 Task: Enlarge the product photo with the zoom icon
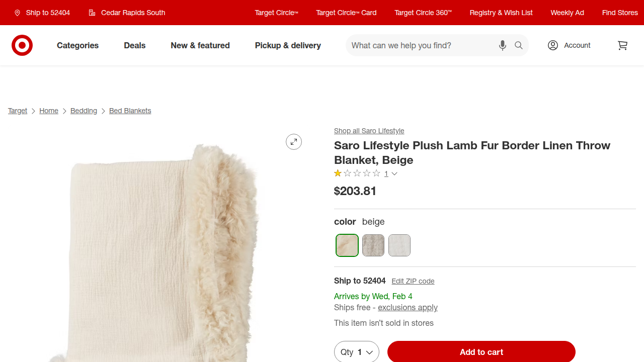294,142
